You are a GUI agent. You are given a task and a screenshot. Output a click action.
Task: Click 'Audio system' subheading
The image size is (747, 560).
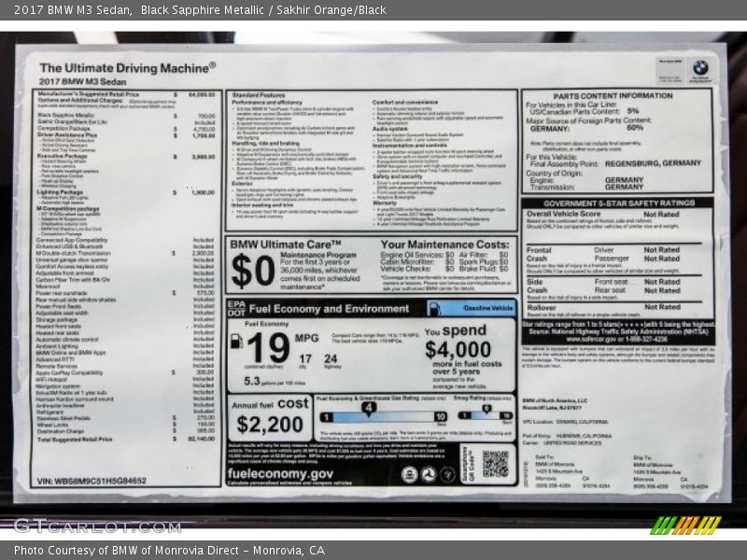[390, 129]
